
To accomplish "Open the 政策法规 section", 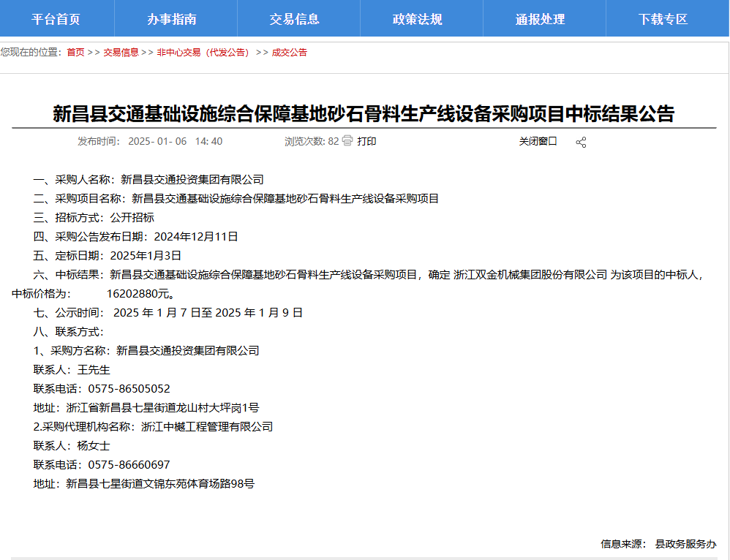I will pos(422,19).
